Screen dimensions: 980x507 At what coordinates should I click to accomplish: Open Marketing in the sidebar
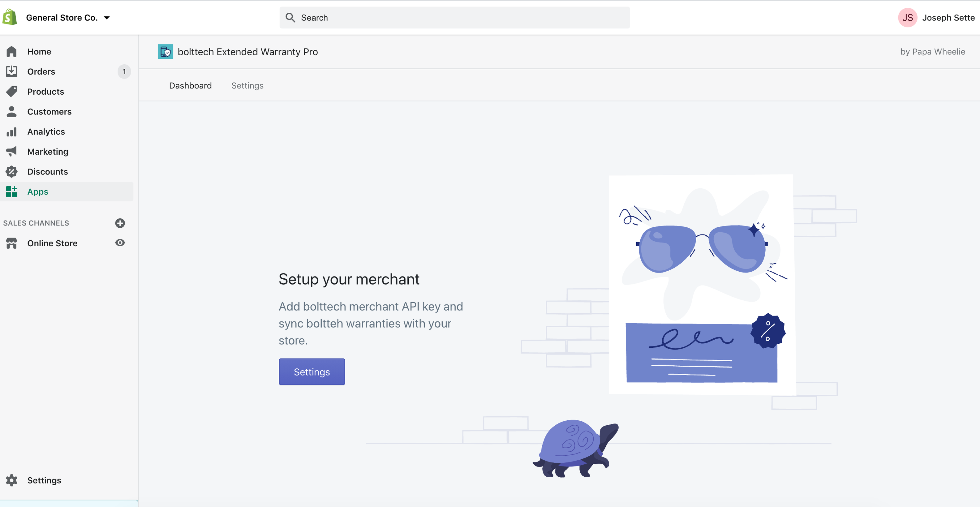(48, 151)
